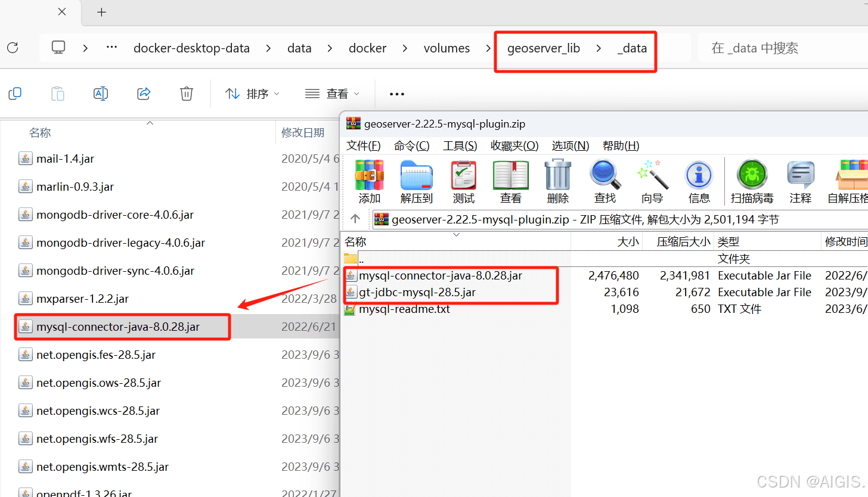This screenshot has height=497, width=868.
Task: Select net.opengis.wmts-28.5.jar in Explorer
Action: tap(103, 467)
